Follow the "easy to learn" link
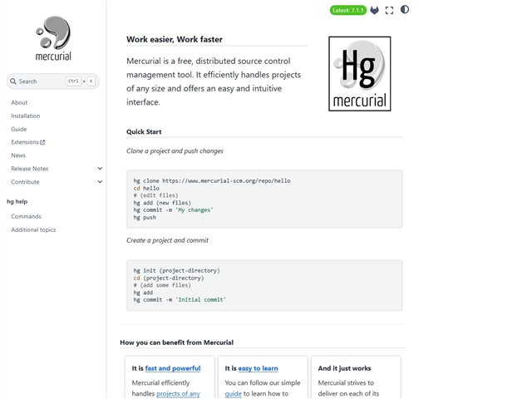532x399 pixels. coord(258,368)
